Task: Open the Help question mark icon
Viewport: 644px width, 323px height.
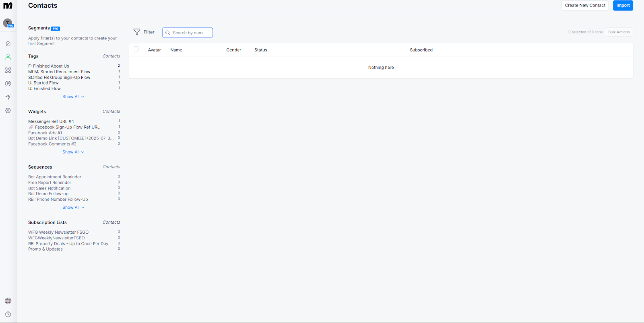Action: [x=8, y=314]
